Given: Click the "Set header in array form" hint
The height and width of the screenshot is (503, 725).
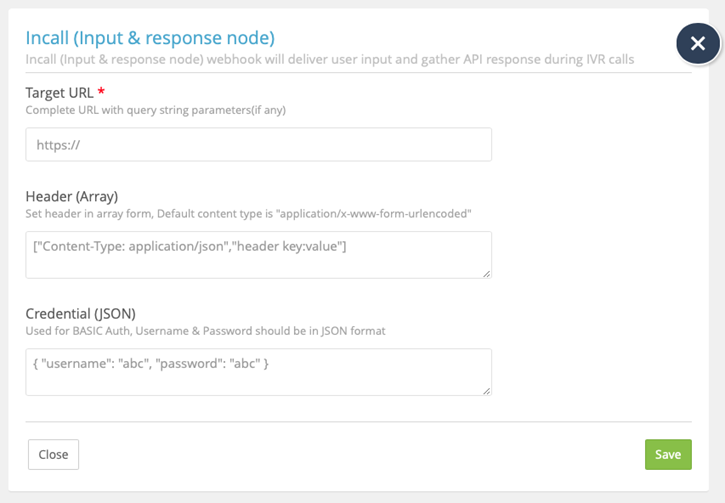Looking at the screenshot, I should (x=248, y=214).
